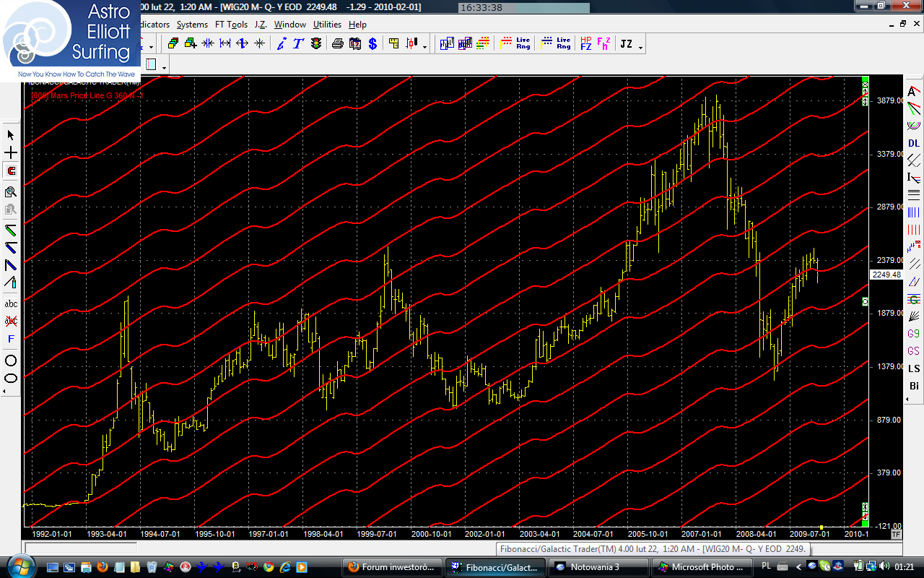This screenshot has width=924, height=578.
Task: Activate the magnifier zoom tool
Action: click(x=11, y=191)
